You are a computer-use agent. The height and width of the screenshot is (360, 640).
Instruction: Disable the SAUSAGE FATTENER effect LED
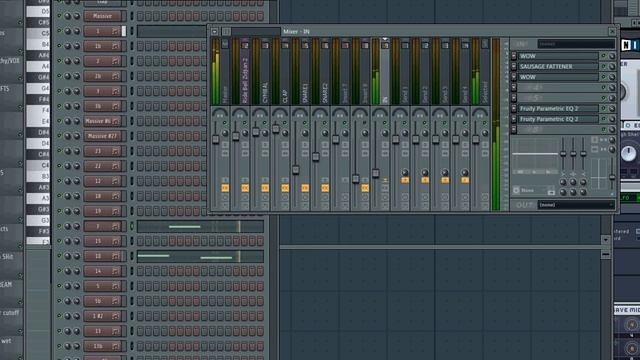click(603, 66)
